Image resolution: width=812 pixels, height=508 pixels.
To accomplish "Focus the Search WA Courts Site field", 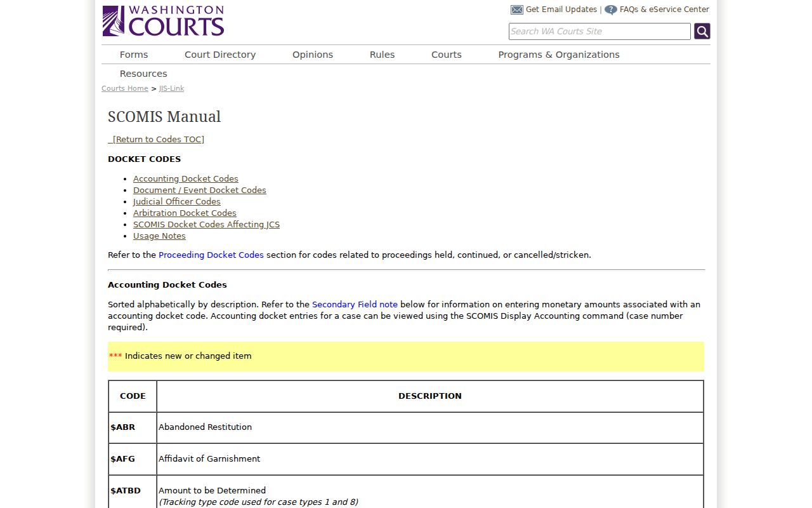I will pos(599,31).
